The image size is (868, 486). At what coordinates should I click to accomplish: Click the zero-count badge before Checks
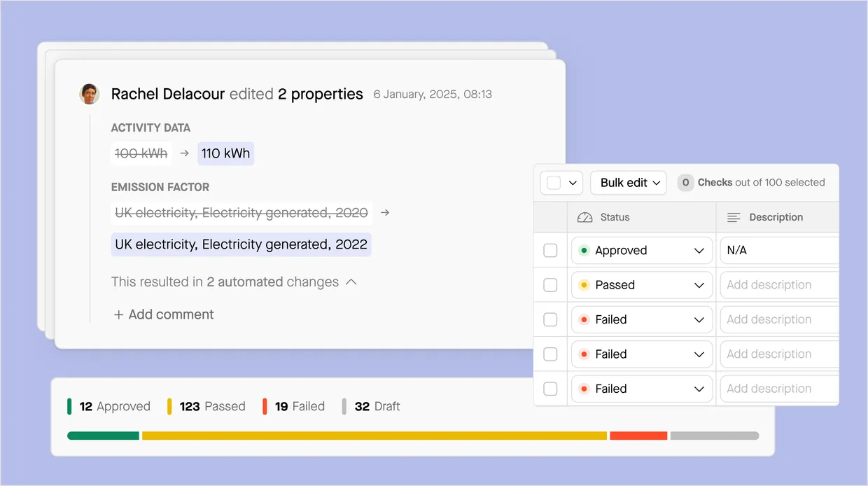[x=685, y=183]
